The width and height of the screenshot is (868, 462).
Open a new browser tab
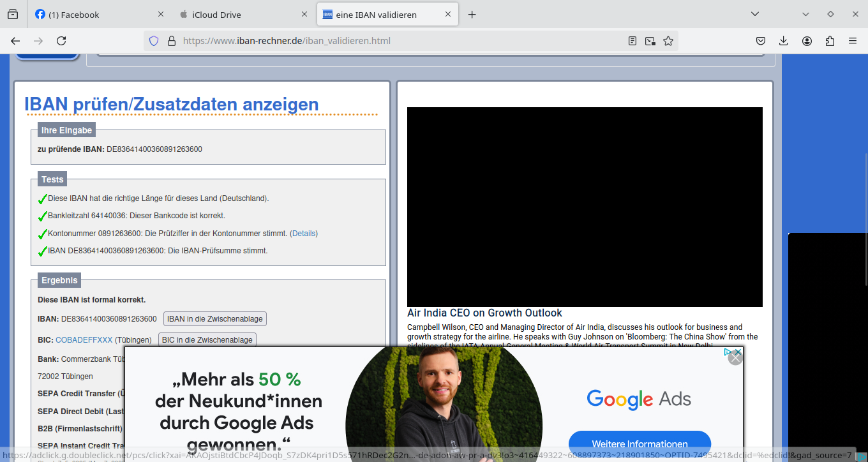[472, 14]
